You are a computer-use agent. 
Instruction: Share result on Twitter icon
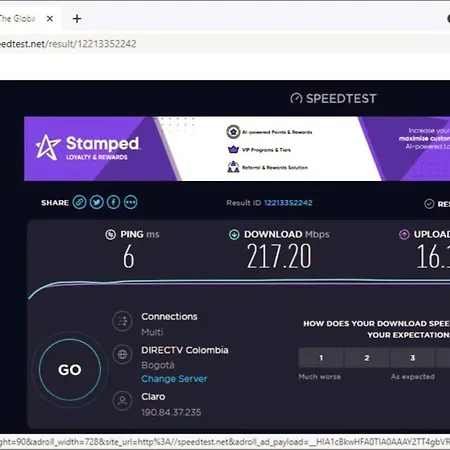(96, 202)
